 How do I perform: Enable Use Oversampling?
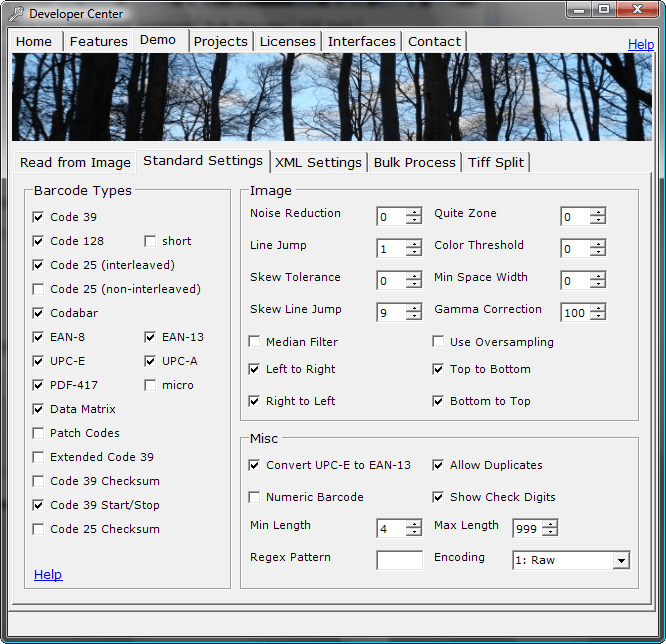(438, 342)
